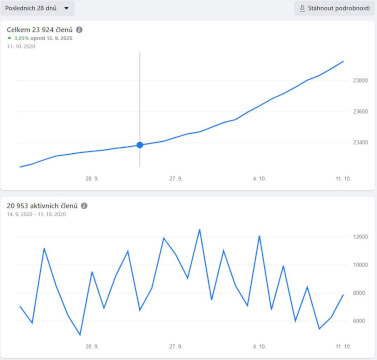Select the highlighted blue data point on members chart
Screen dimensions: 377x360
coord(140,145)
